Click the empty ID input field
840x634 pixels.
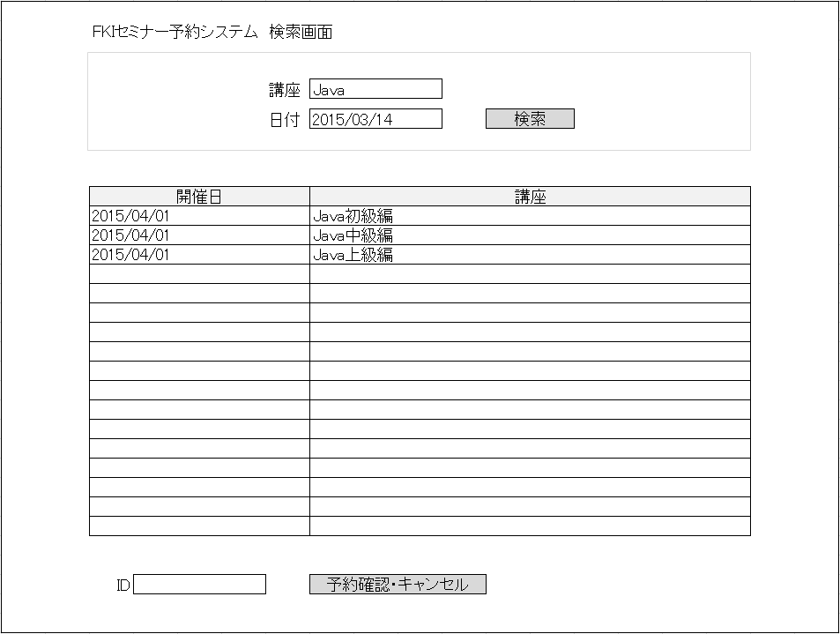201,583
